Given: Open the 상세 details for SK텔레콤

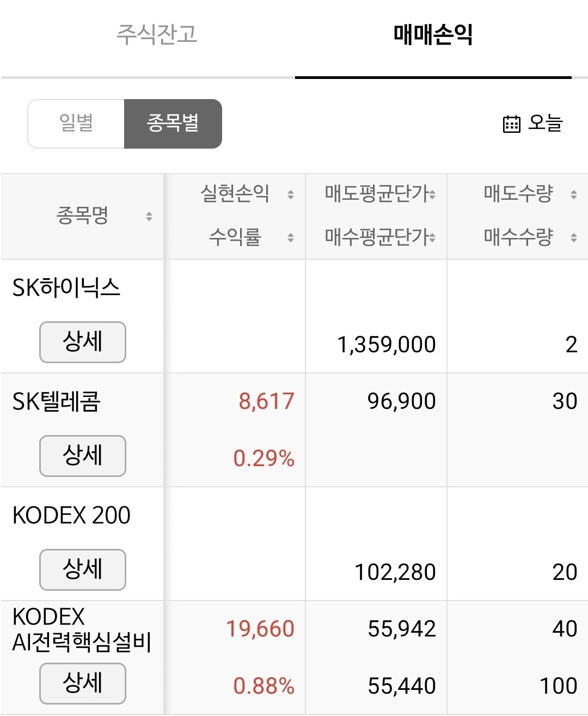Looking at the screenshot, I should (x=83, y=456).
